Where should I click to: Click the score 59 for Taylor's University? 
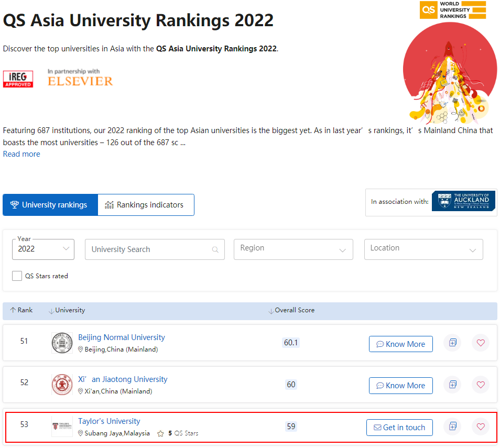coord(291,427)
